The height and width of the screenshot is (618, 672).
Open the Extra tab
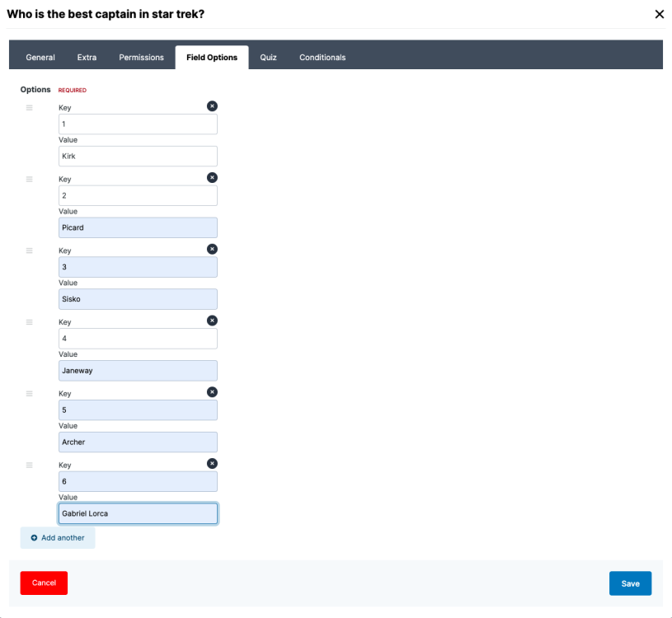pyautogui.click(x=87, y=58)
